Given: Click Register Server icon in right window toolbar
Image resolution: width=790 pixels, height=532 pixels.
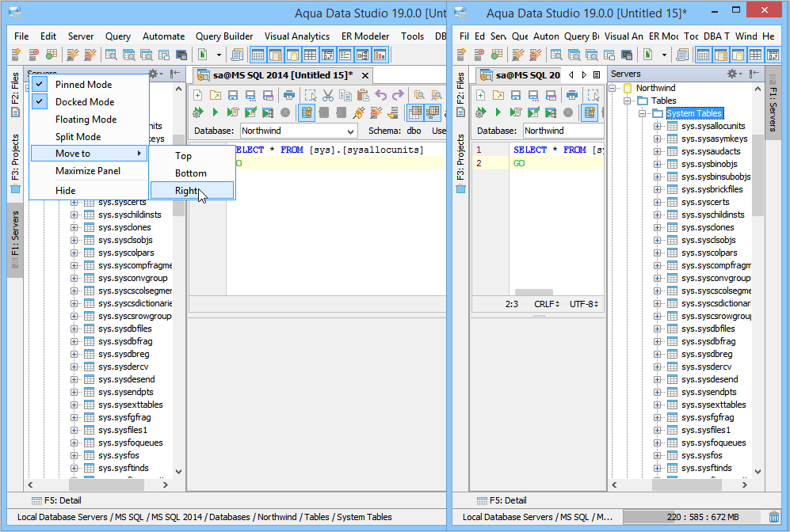Looking at the screenshot, I should (x=461, y=55).
